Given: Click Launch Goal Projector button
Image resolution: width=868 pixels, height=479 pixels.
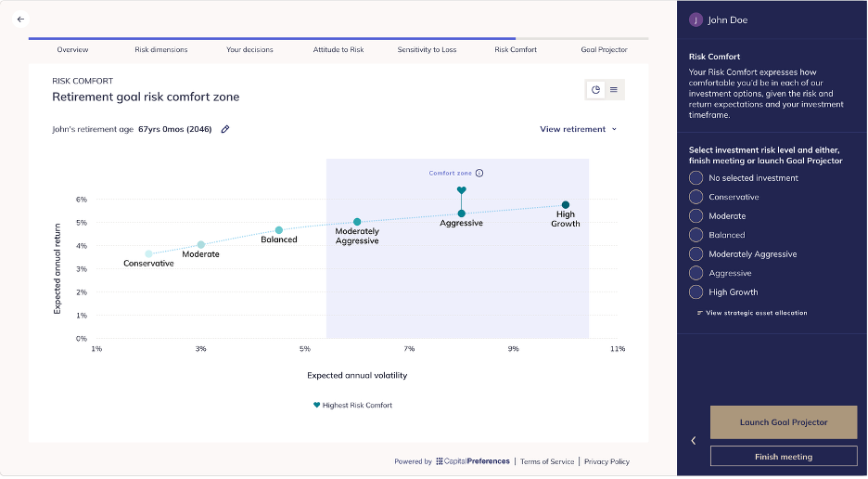Looking at the screenshot, I should tap(784, 422).
